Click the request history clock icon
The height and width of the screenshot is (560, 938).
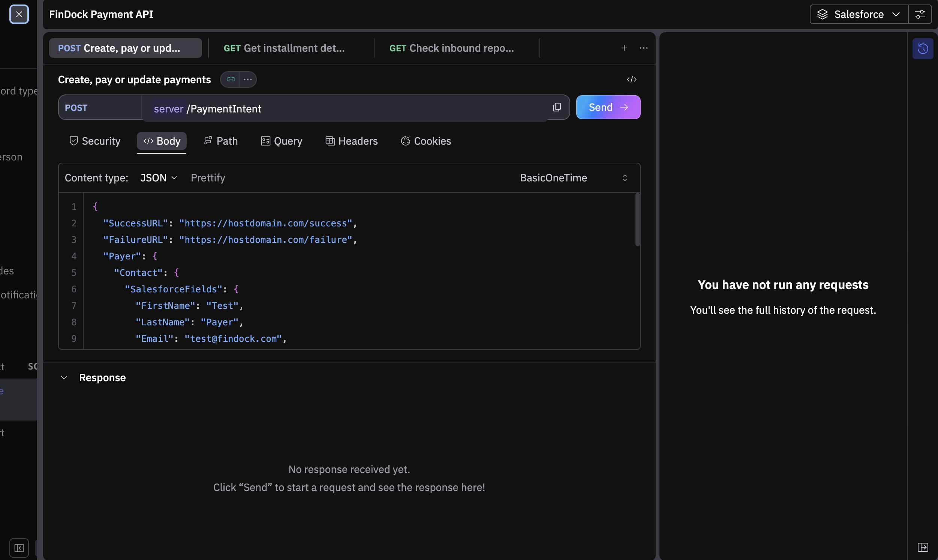[923, 48]
